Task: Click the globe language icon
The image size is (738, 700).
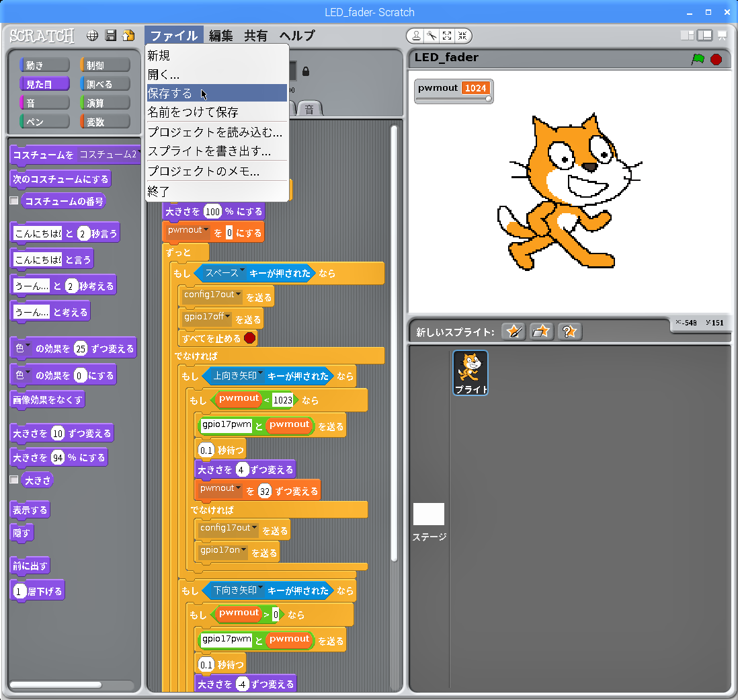Action: tap(92, 36)
